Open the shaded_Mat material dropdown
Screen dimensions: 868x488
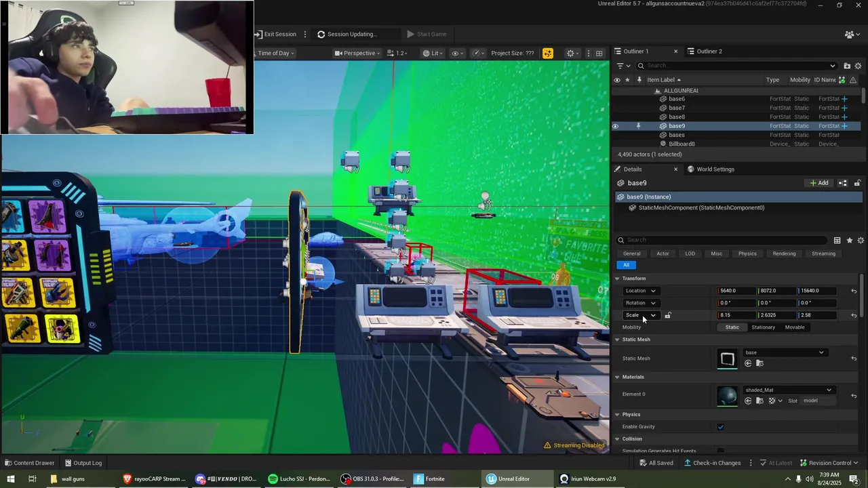(x=789, y=390)
